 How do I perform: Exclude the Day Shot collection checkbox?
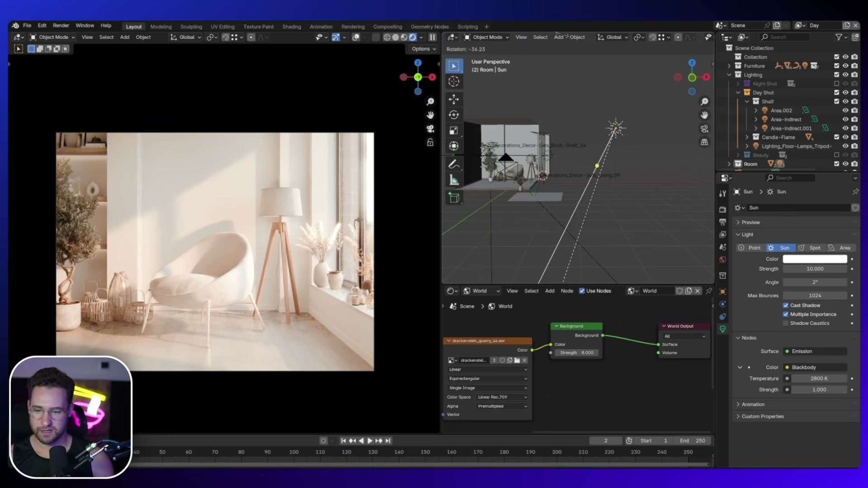[x=836, y=93]
